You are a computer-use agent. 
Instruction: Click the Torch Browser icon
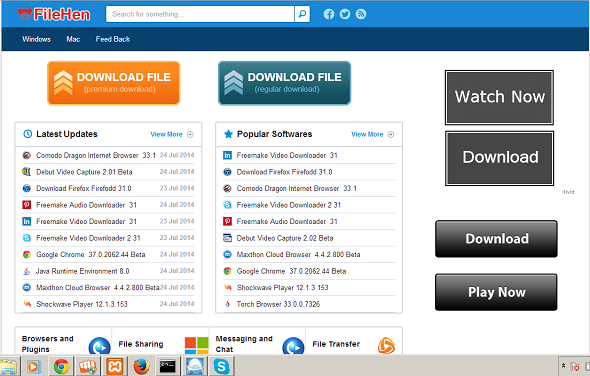click(x=227, y=304)
